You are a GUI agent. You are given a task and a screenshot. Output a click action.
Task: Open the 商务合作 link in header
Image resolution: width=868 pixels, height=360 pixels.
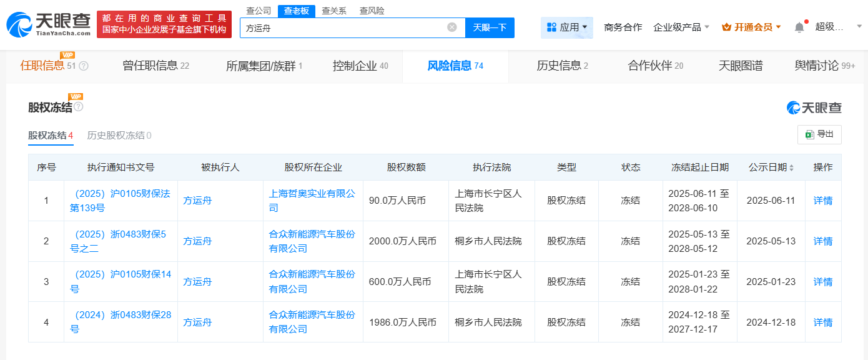(x=623, y=27)
